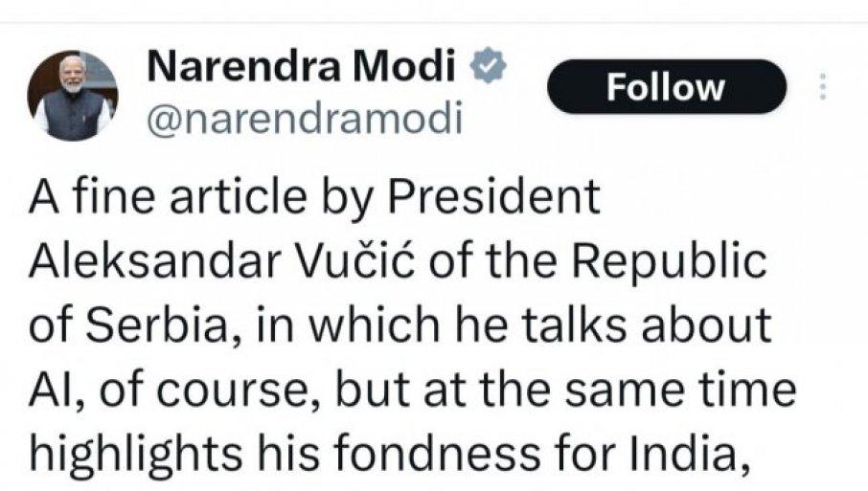Open Narendra Modi's profile picture
The image size is (868, 491).
coord(72,96)
